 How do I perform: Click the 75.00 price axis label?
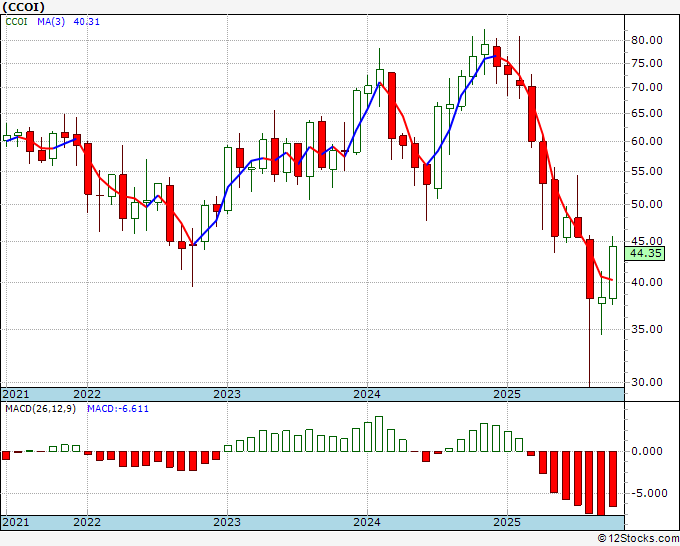[x=647, y=63]
